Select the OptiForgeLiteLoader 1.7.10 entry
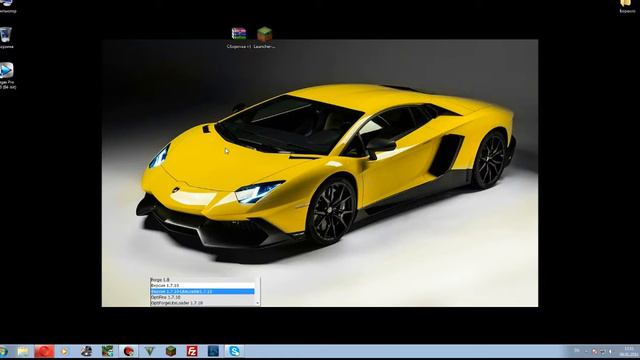 pyautogui.click(x=202, y=303)
